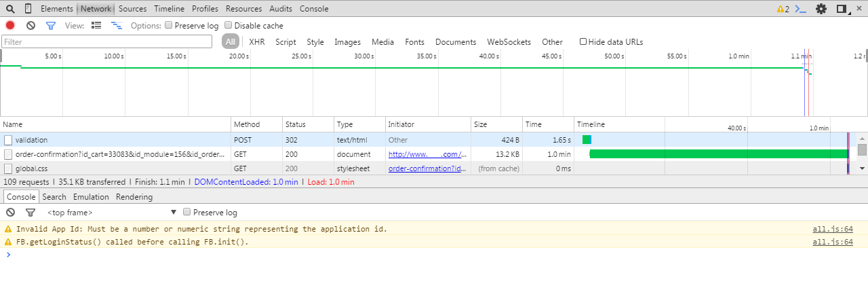Open global.css initiator link

pyautogui.click(x=427, y=168)
